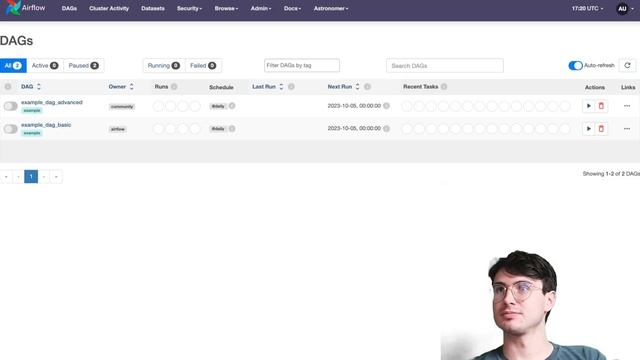This screenshot has width=640, height=360.
Task: Open the example_dag_advanced DAG link
Action: click(52, 102)
